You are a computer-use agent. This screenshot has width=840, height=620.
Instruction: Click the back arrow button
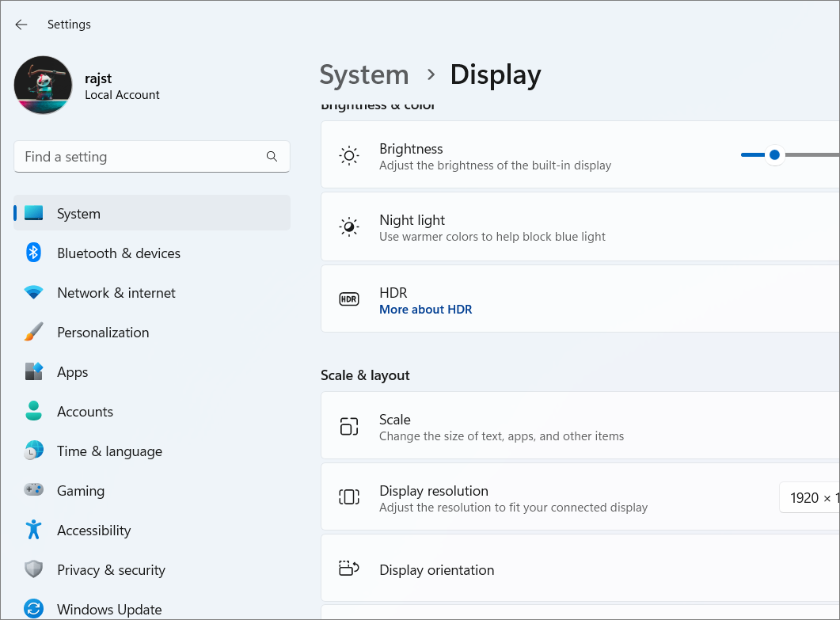21,25
